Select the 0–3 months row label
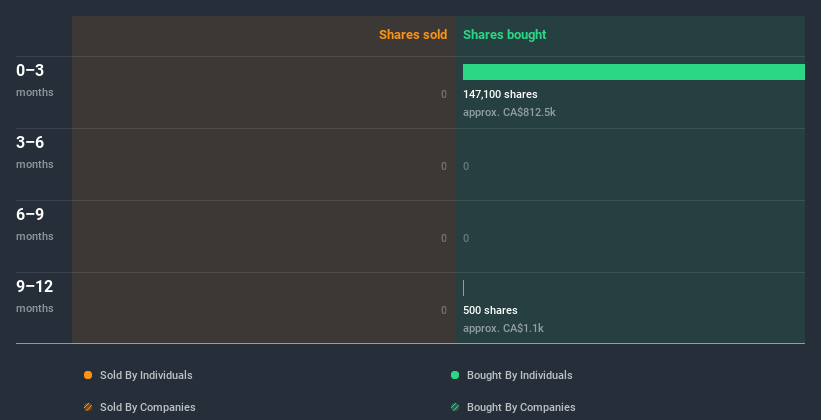The height and width of the screenshot is (420, 821). tap(35, 80)
